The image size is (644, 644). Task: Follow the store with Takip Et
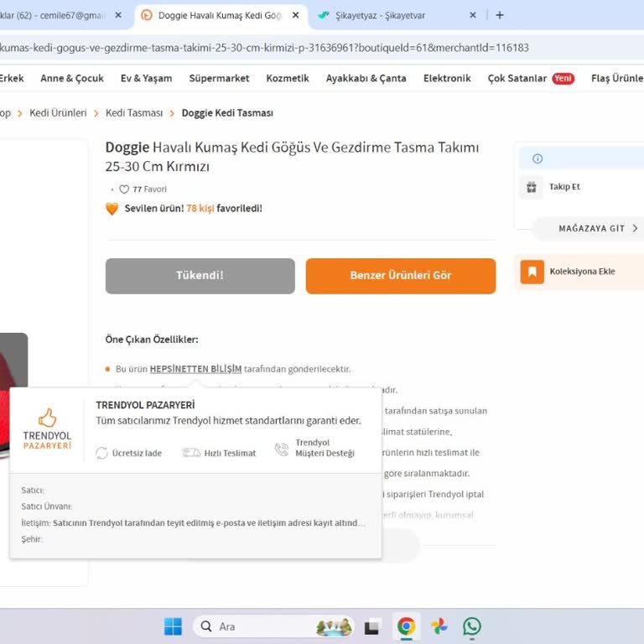tap(564, 187)
